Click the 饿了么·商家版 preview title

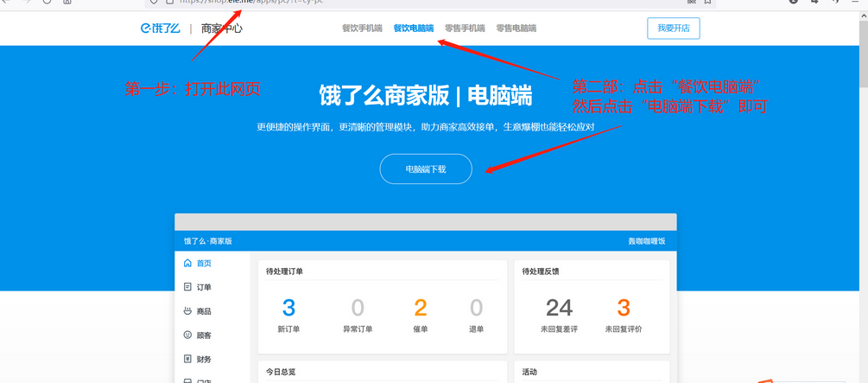point(207,241)
